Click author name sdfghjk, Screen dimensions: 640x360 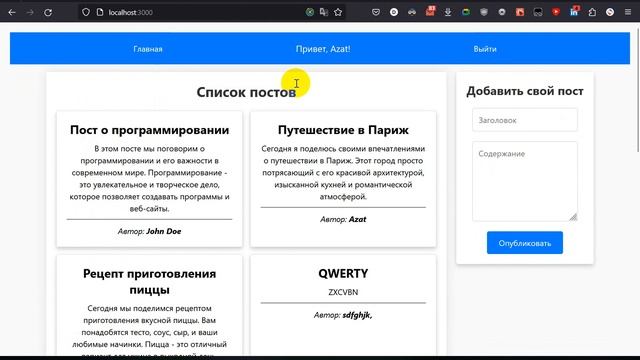pos(357,315)
